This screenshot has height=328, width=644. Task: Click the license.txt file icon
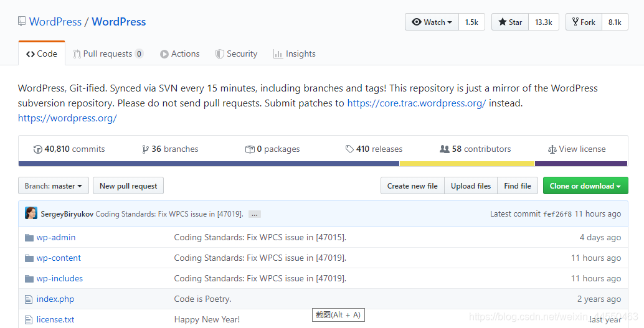point(29,320)
